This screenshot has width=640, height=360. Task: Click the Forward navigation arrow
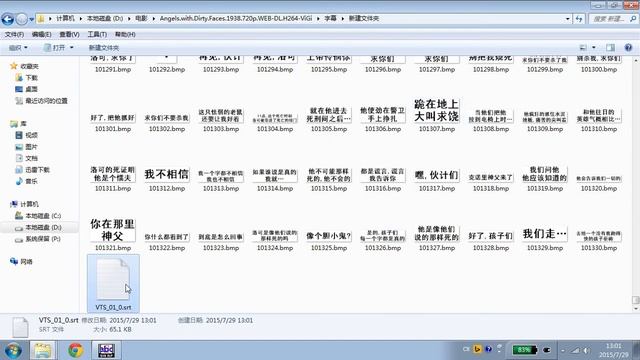click(x=22, y=19)
